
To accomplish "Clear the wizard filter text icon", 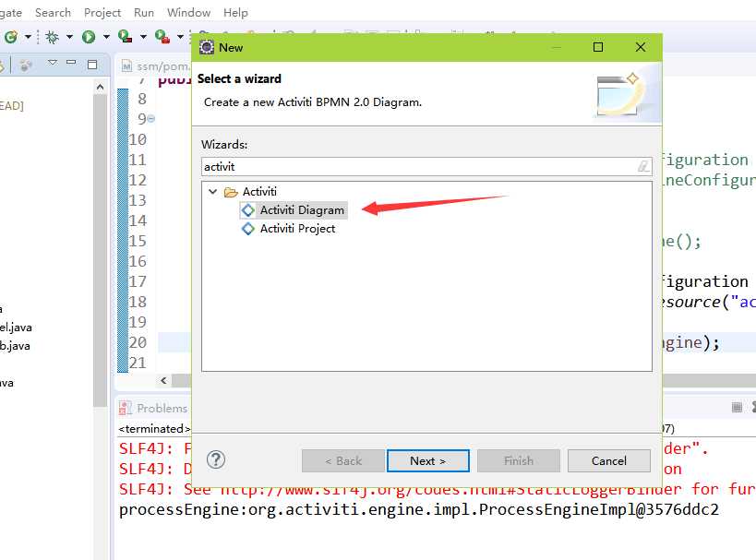I will coord(643,167).
